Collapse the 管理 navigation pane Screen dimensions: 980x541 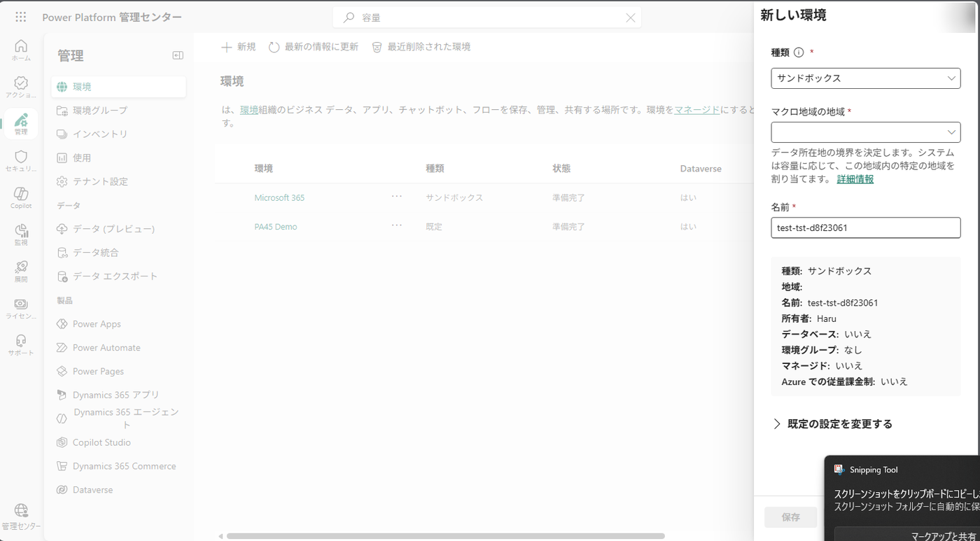tap(178, 55)
